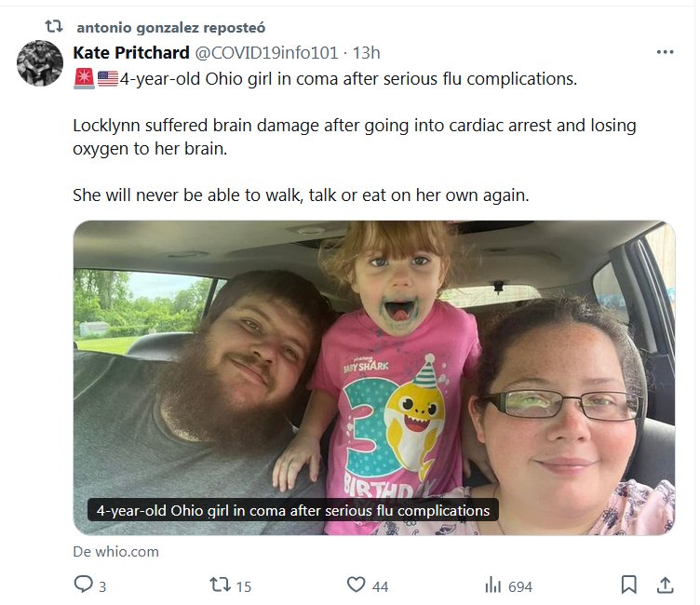Open the three-dot more options menu
This screenshot has height=605, width=700.
665,52
